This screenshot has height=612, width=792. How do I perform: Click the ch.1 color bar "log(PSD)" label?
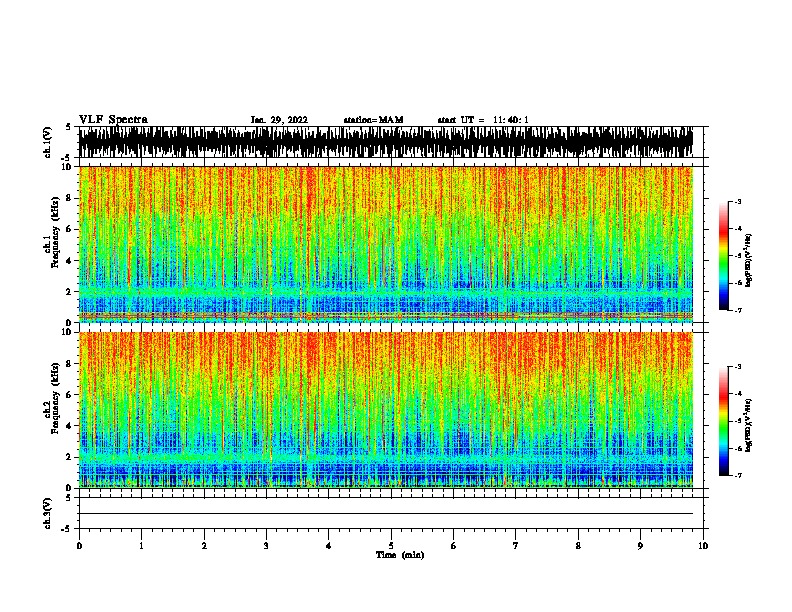[x=749, y=260]
